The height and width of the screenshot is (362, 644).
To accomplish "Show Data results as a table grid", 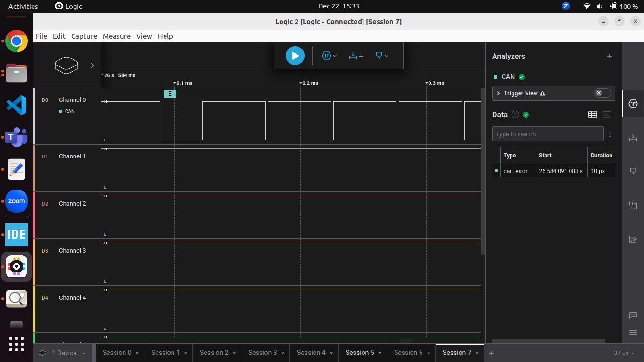I will pos(593,115).
